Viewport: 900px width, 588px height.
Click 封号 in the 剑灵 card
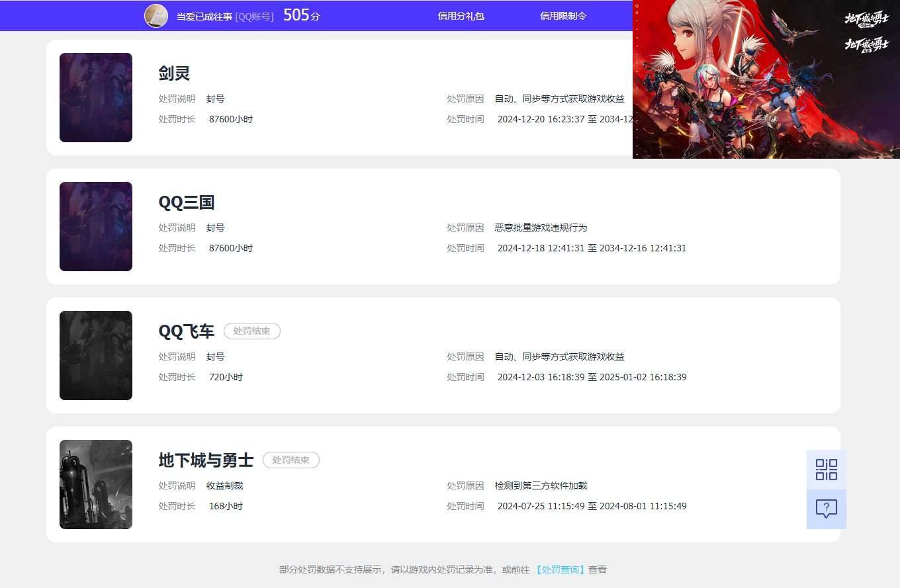(x=216, y=99)
